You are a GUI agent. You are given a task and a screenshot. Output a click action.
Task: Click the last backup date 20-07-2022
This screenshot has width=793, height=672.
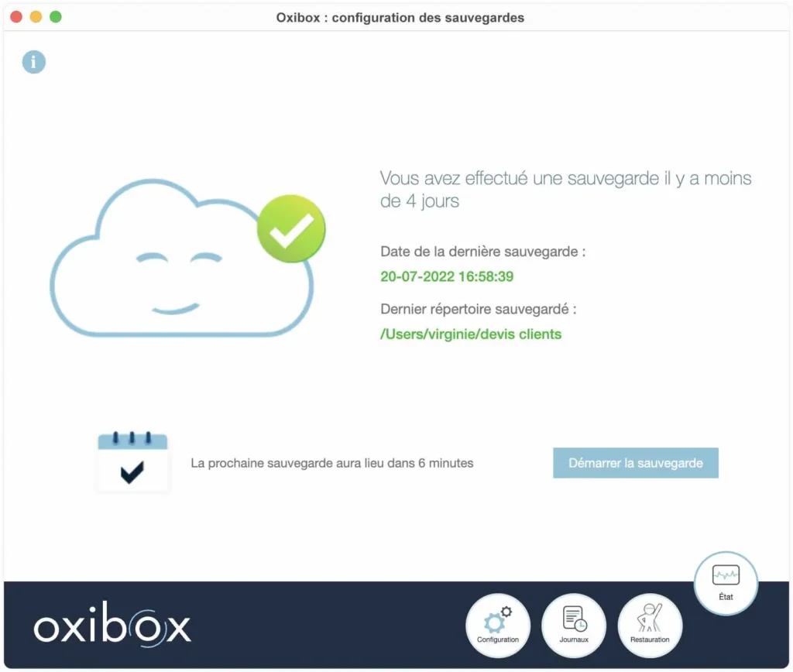(447, 276)
